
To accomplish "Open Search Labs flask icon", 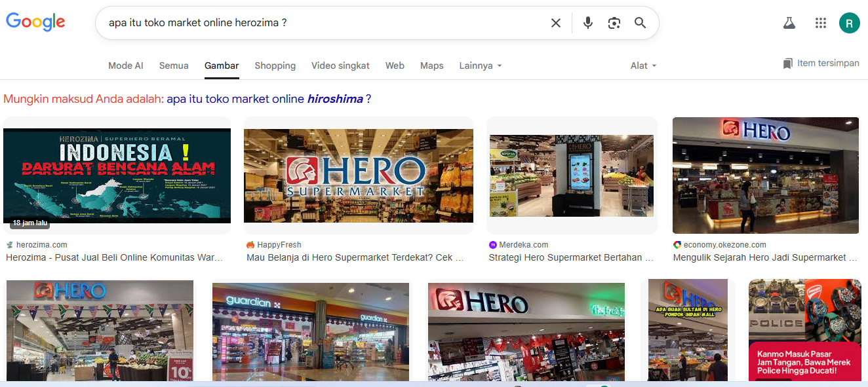I will click(789, 23).
